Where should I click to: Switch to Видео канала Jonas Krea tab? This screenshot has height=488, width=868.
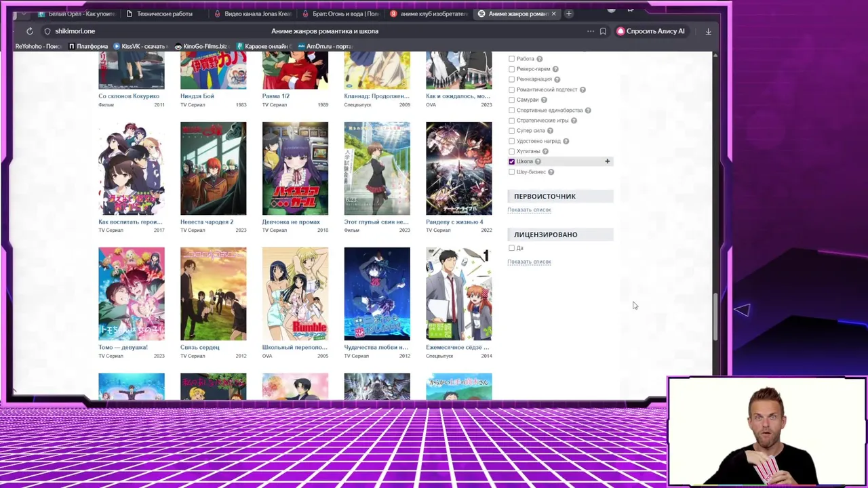[x=252, y=14]
